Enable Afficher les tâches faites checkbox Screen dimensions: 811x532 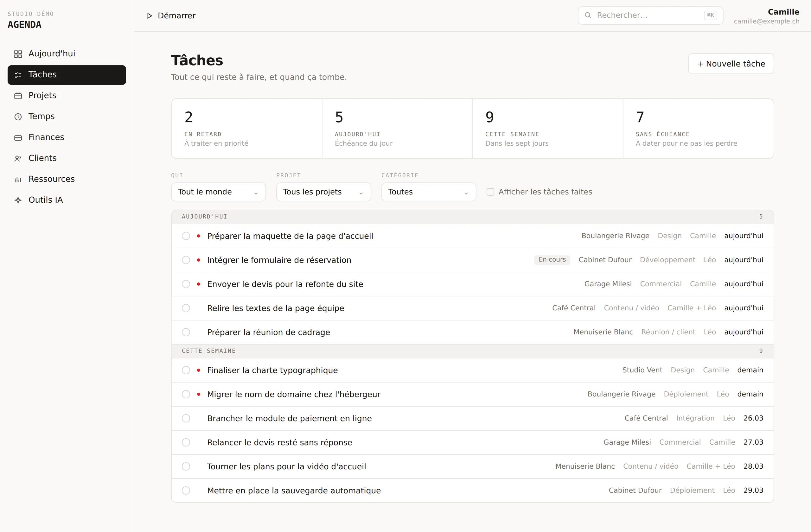pos(490,192)
